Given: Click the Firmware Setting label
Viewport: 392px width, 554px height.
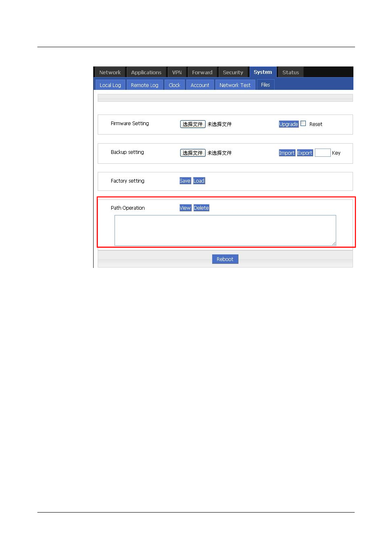Looking at the screenshot, I should tap(130, 124).
